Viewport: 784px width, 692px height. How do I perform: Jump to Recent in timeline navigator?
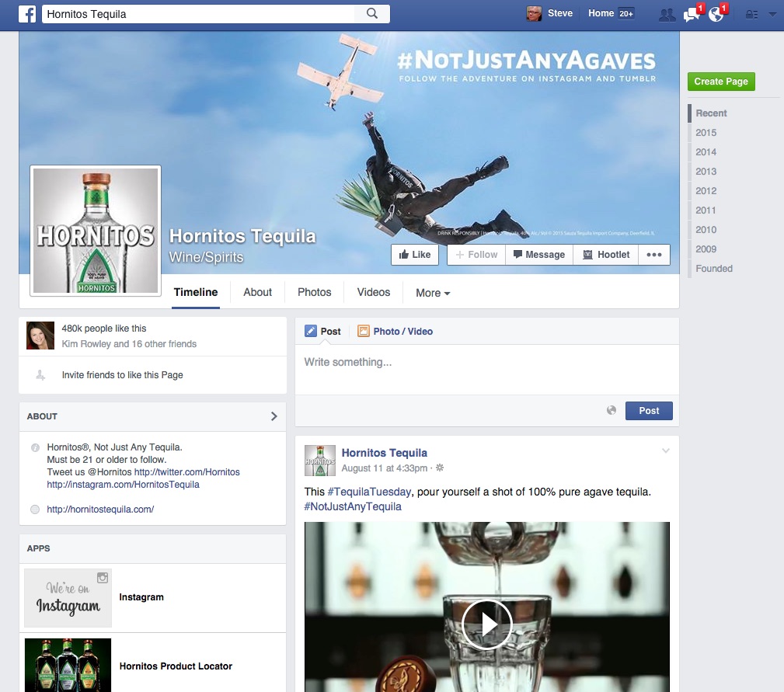(711, 113)
